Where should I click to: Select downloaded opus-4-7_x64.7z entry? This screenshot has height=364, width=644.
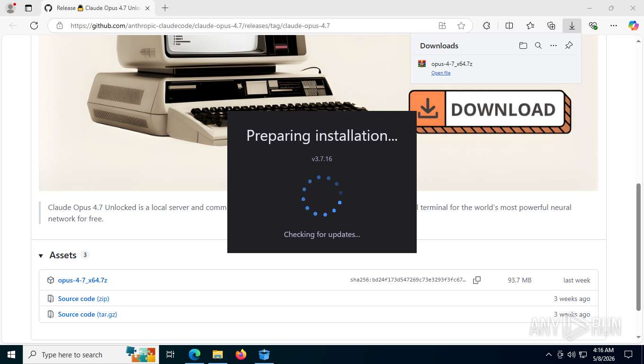495,68
